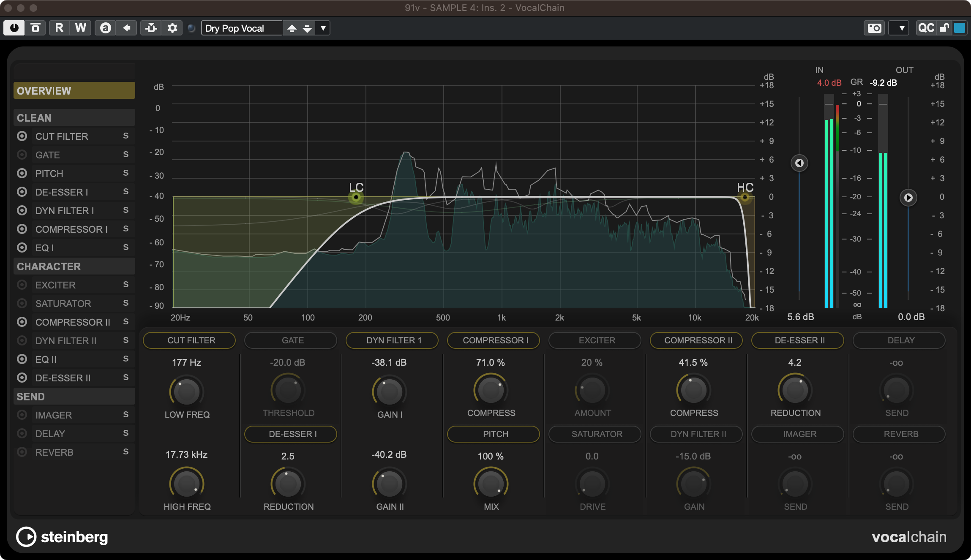Enable the EXCITER module
971x560 pixels.
pyautogui.click(x=22, y=285)
